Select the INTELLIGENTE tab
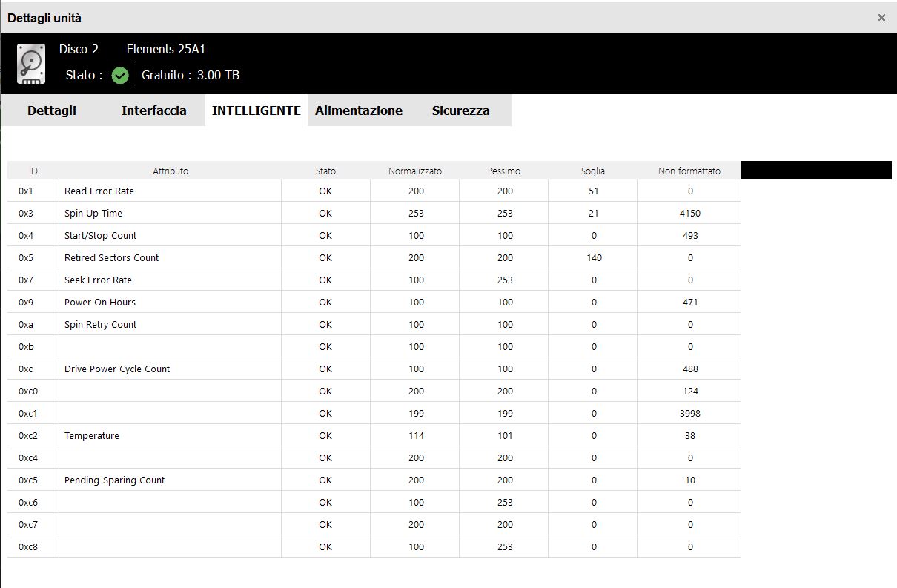 pos(256,110)
